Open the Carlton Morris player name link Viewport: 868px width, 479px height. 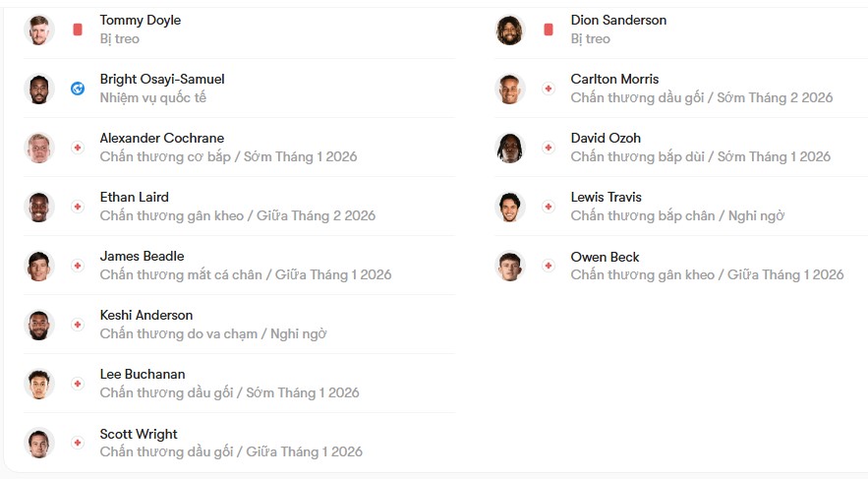coord(614,80)
